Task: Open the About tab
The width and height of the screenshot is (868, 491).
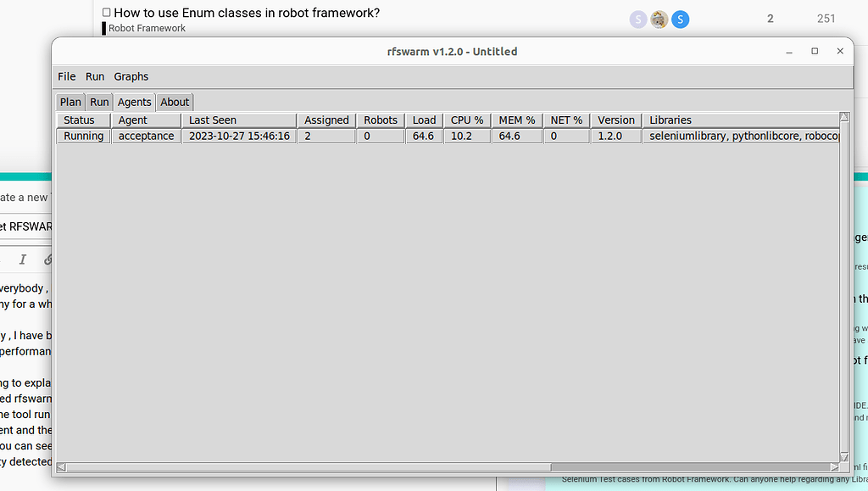Action: 175,102
